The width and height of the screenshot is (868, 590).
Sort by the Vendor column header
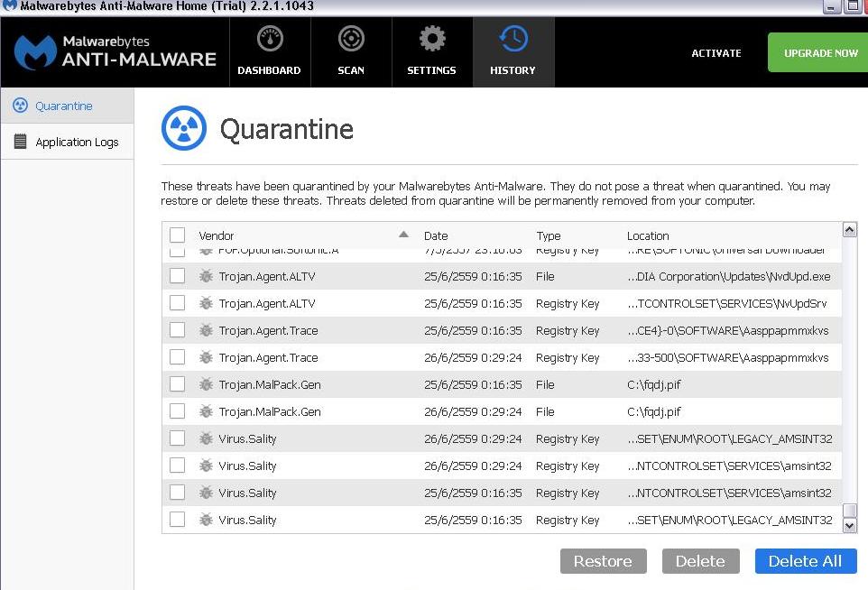[217, 235]
